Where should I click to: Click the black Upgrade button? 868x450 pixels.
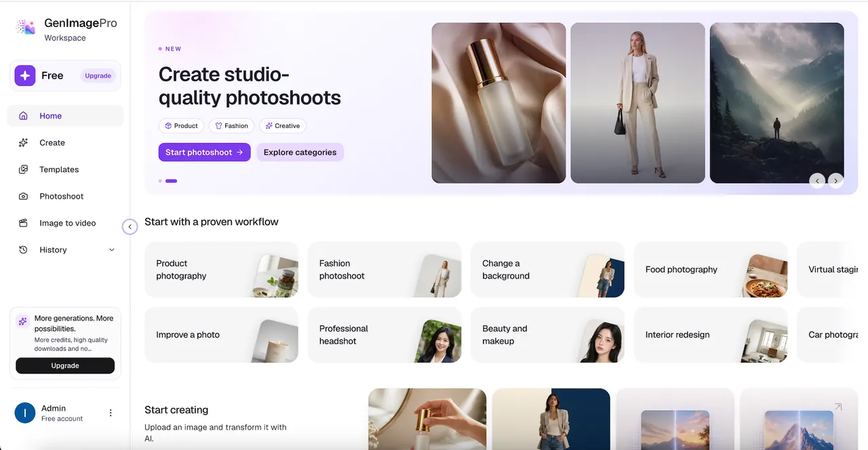coord(65,366)
